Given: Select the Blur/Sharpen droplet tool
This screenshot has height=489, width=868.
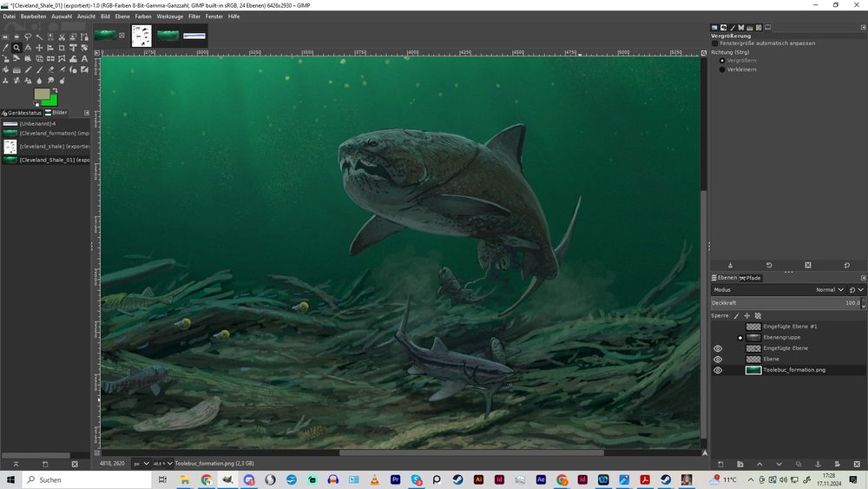Looking at the screenshot, I should tap(39, 81).
